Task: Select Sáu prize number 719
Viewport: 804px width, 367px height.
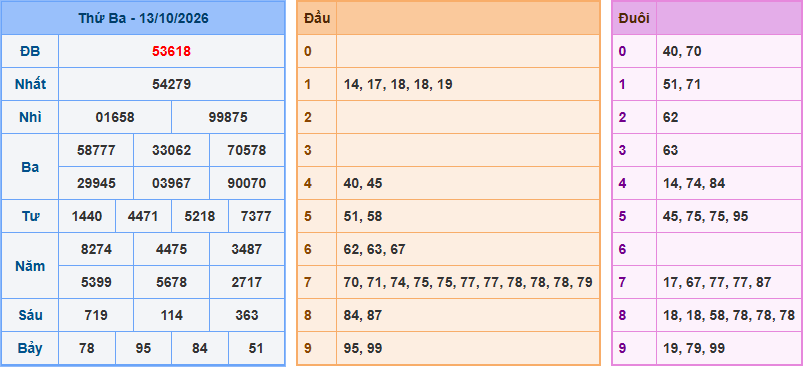Action: (96, 315)
